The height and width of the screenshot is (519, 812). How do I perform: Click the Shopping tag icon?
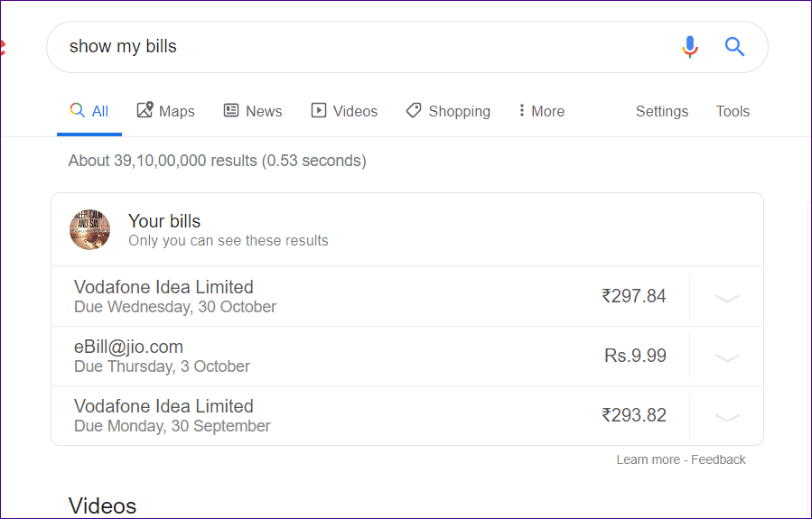pyautogui.click(x=414, y=110)
